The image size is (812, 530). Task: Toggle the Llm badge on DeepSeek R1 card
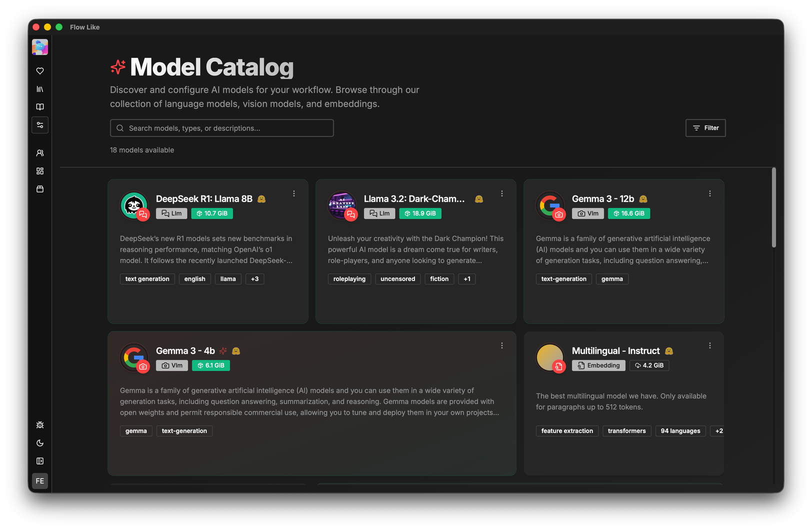pos(171,213)
